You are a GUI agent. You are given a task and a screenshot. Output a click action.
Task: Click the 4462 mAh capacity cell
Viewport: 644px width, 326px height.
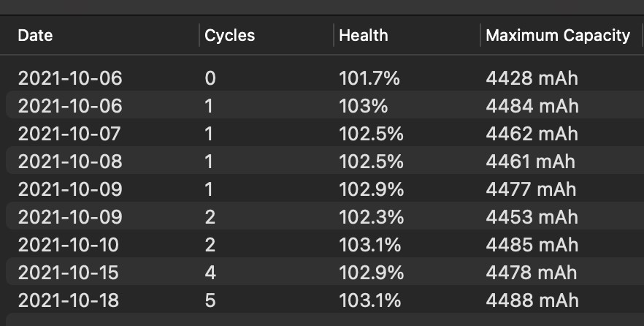532,134
